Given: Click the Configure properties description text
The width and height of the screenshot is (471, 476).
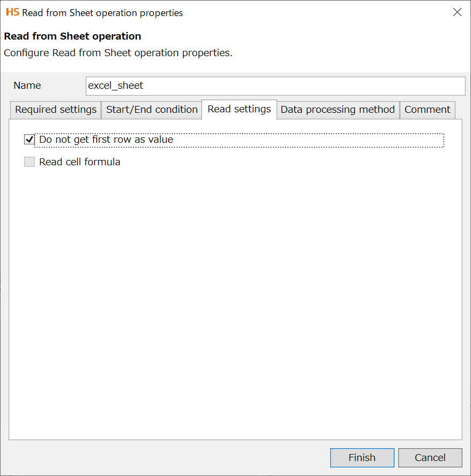Looking at the screenshot, I should pyautogui.click(x=118, y=53).
